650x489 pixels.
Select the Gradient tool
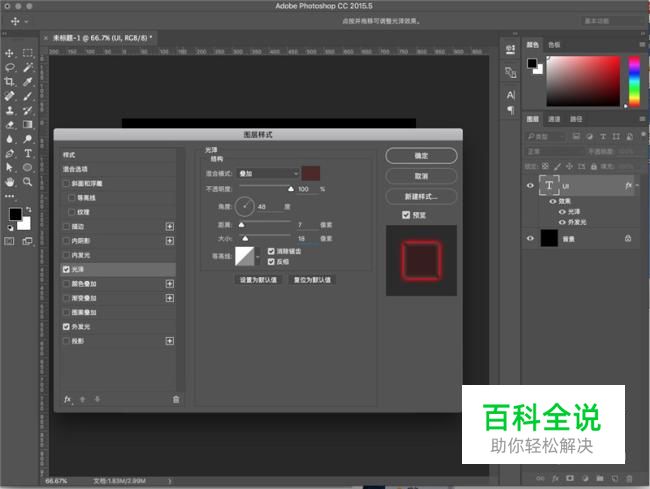(27, 124)
